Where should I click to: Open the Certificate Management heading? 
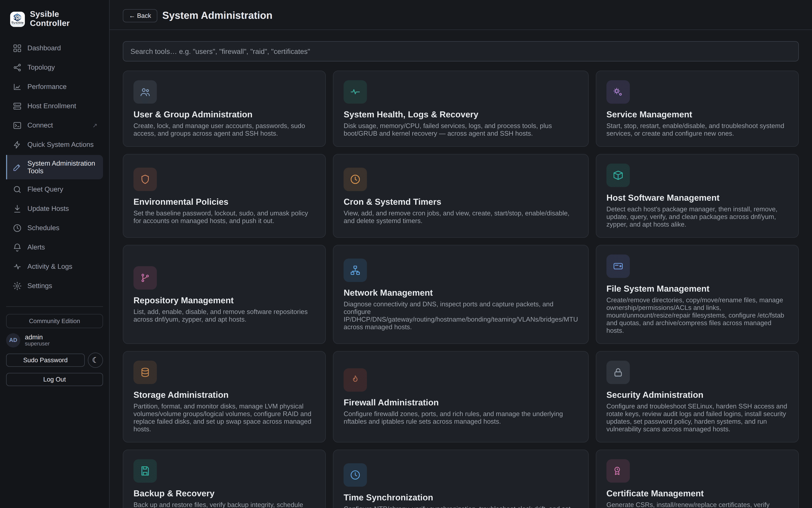(655, 494)
